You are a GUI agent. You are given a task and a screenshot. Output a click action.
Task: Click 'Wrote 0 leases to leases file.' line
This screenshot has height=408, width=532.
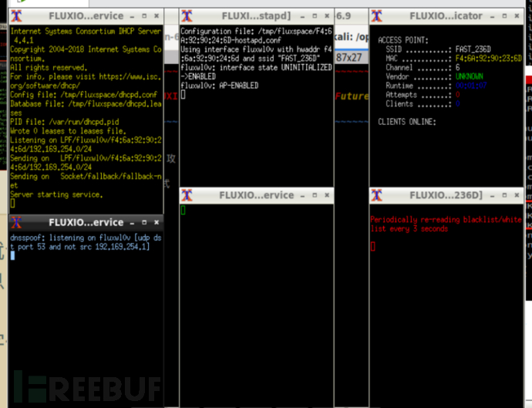68,131
